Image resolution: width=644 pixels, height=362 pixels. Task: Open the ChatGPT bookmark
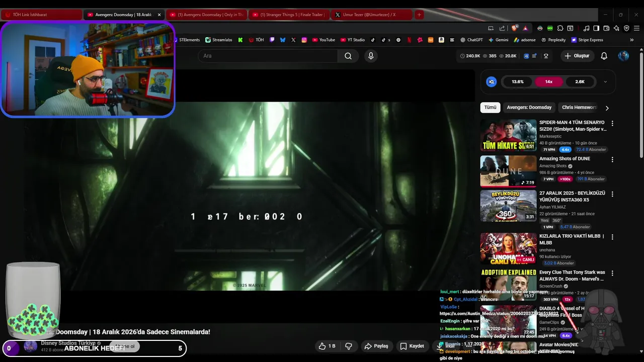coord(471,40)
